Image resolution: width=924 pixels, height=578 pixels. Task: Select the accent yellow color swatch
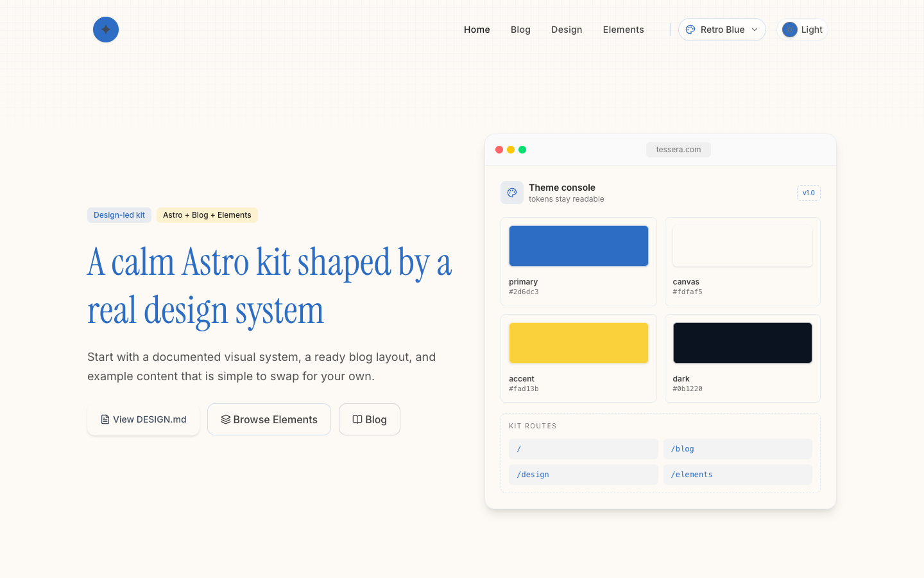(579, 343)
